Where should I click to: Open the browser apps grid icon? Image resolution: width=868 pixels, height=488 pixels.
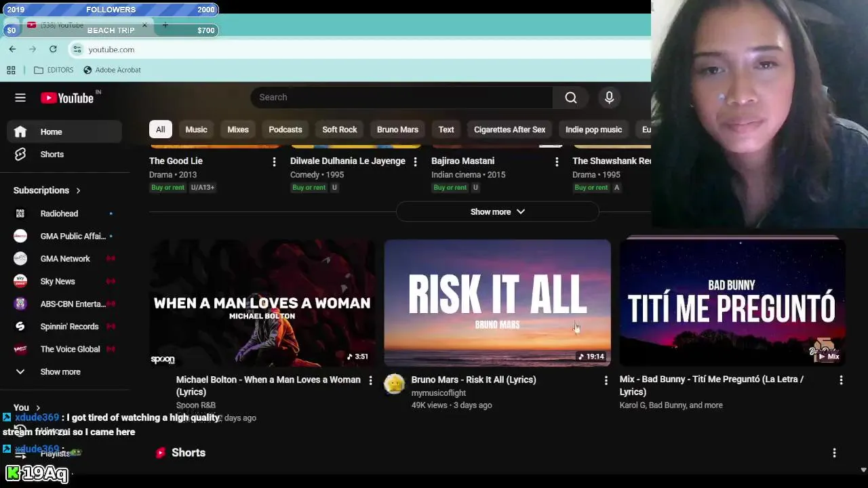click(11, 70)
